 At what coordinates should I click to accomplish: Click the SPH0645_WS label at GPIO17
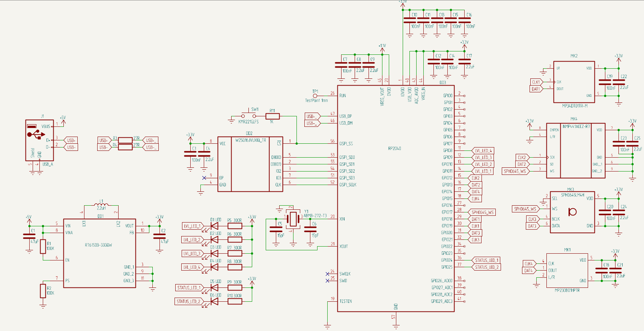point(482,212)
